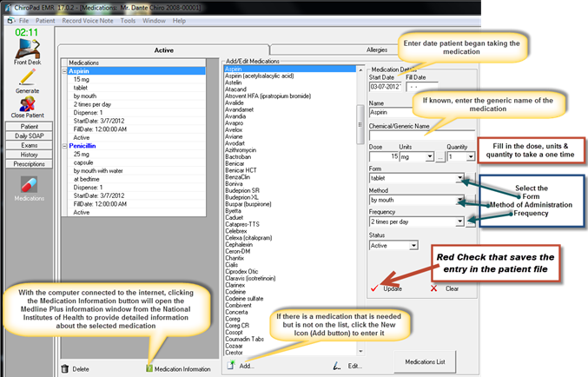Open the Form dropdown showing tablet

click(x=459, y=178)
